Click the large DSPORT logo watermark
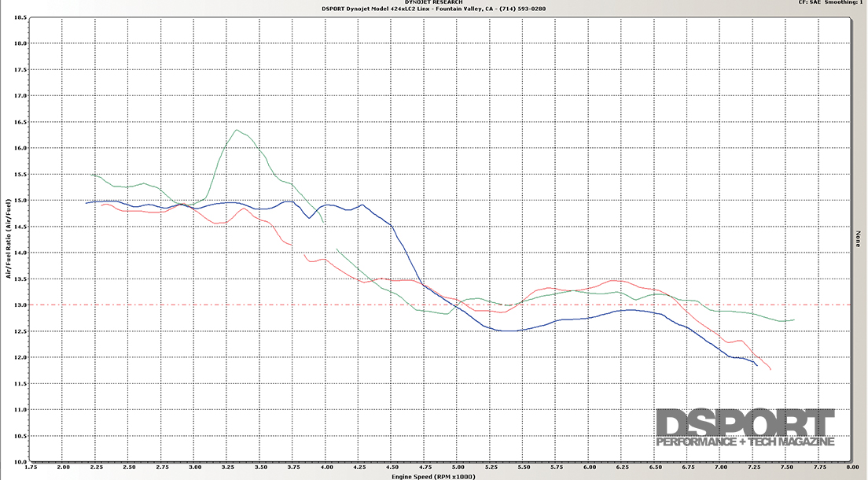The height and width of the screenshot is (480, 868). (745, 424)
